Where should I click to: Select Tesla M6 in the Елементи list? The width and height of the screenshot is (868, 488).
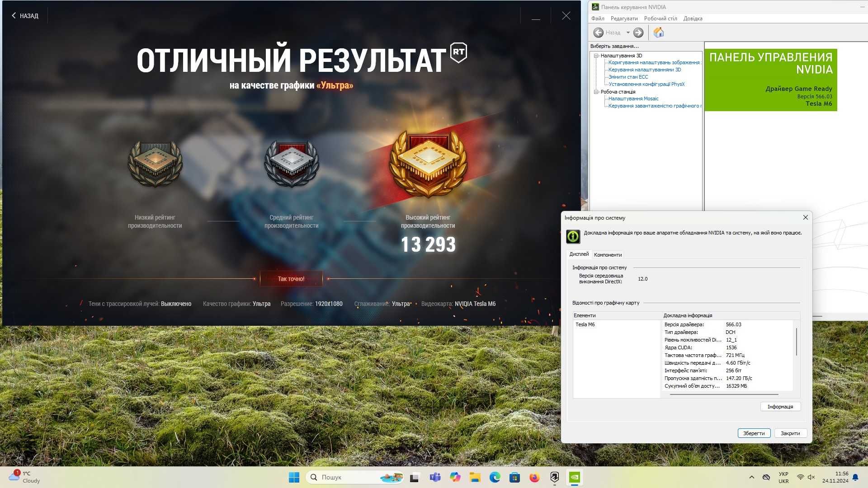(x=585, y=324)
